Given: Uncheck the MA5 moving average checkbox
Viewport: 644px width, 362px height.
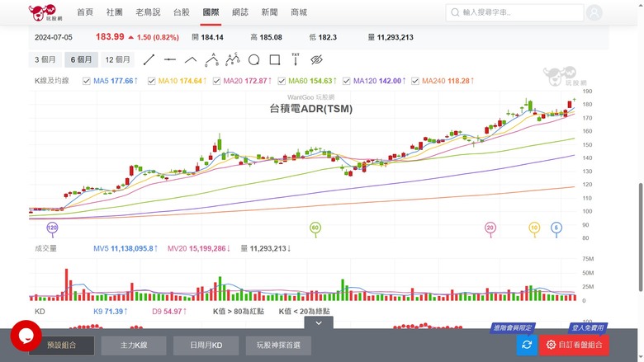Looking at the screenshot, I should [86, 81].
